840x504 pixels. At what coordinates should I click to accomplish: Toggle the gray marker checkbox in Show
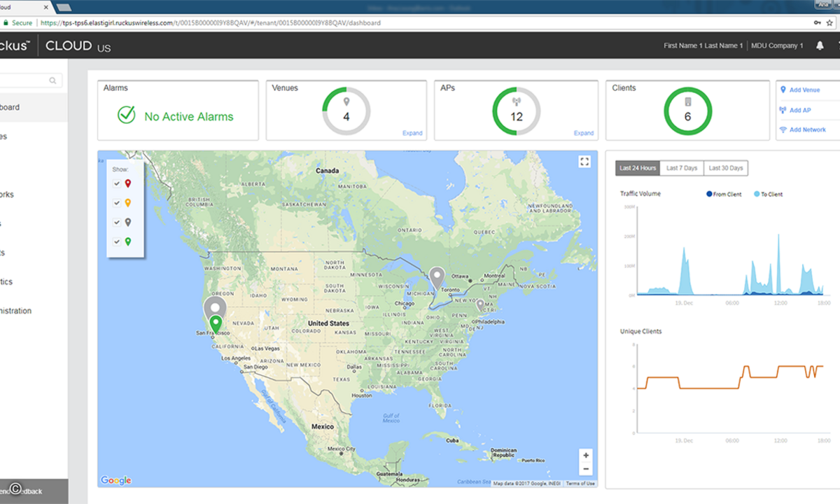[x=117, y=223]
